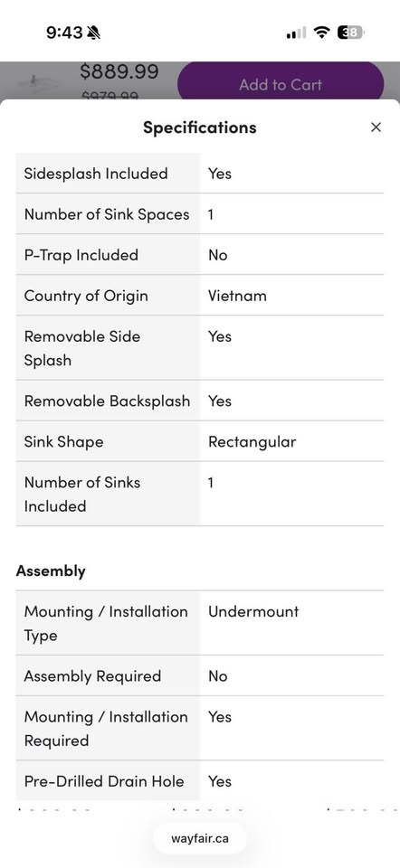Tap the $889.99 price text

point(119,71)
